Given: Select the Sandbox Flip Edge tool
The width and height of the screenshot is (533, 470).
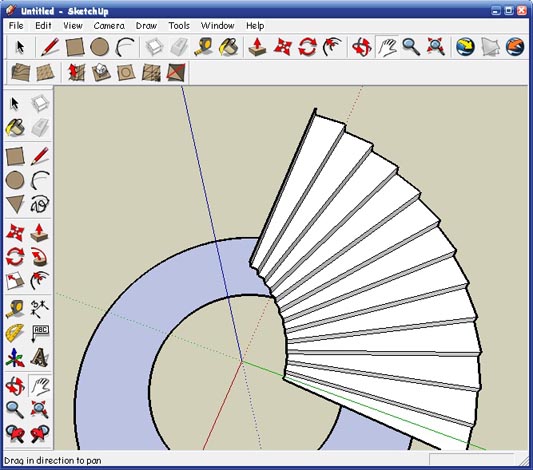Looking at the screenshot, I should [x=176, y=72].
